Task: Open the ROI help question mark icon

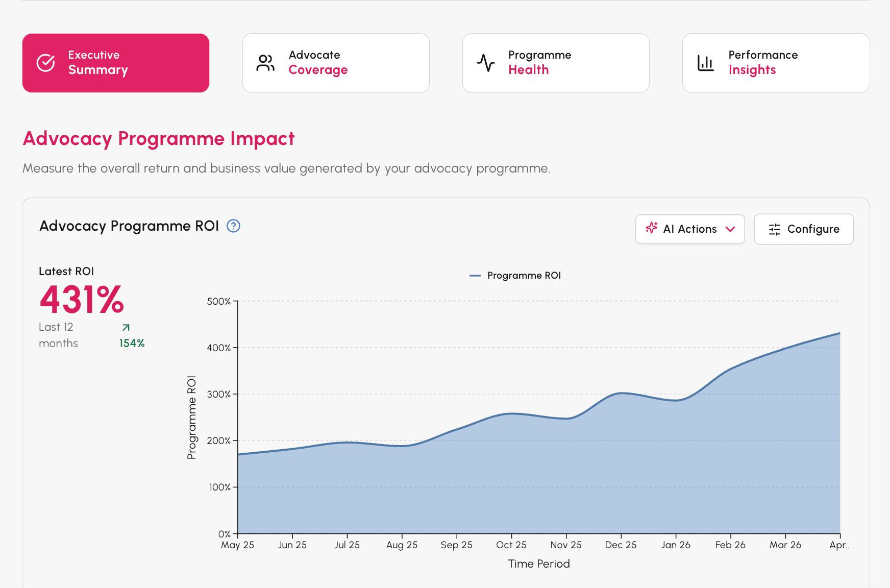Action: pos(233,226)
